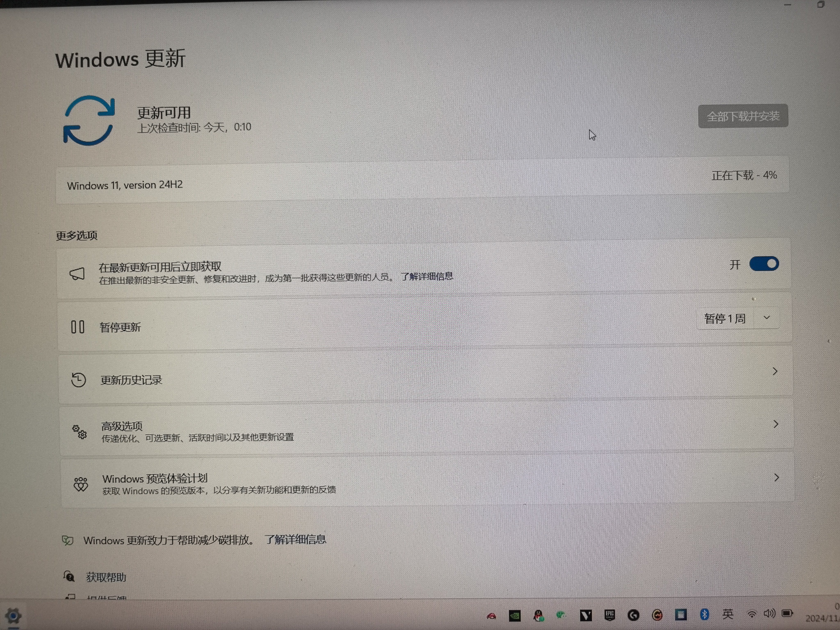Open the 高级选项 row title
Screen dimensions: 840x630
[x=122, y=426]
